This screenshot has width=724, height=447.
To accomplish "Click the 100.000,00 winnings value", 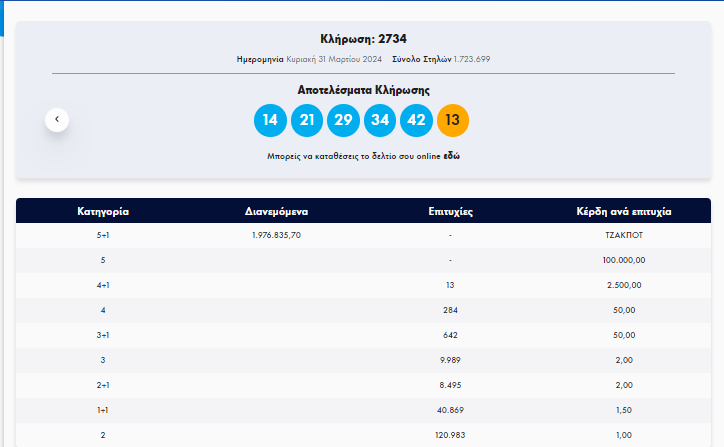I will (624, 260).
